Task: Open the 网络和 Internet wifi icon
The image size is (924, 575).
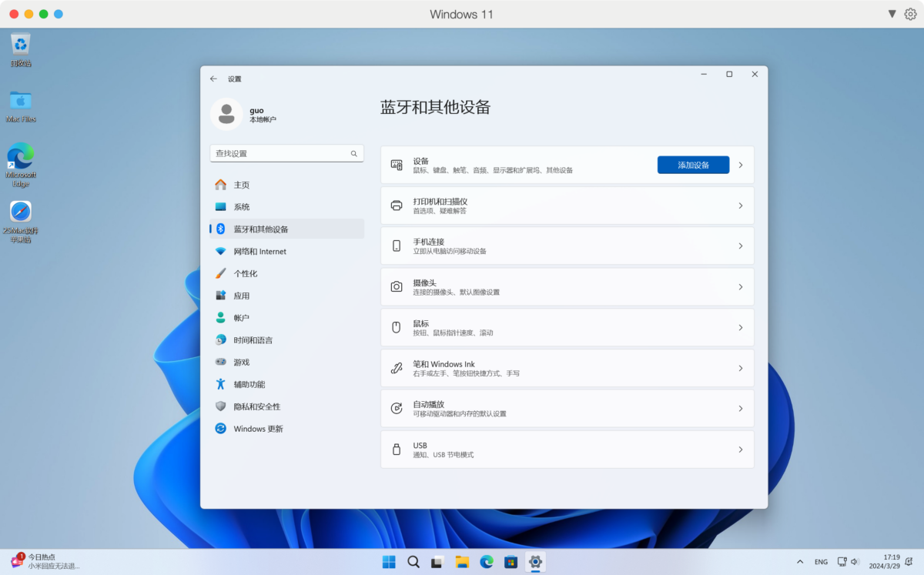Action: tap(221, 252)
